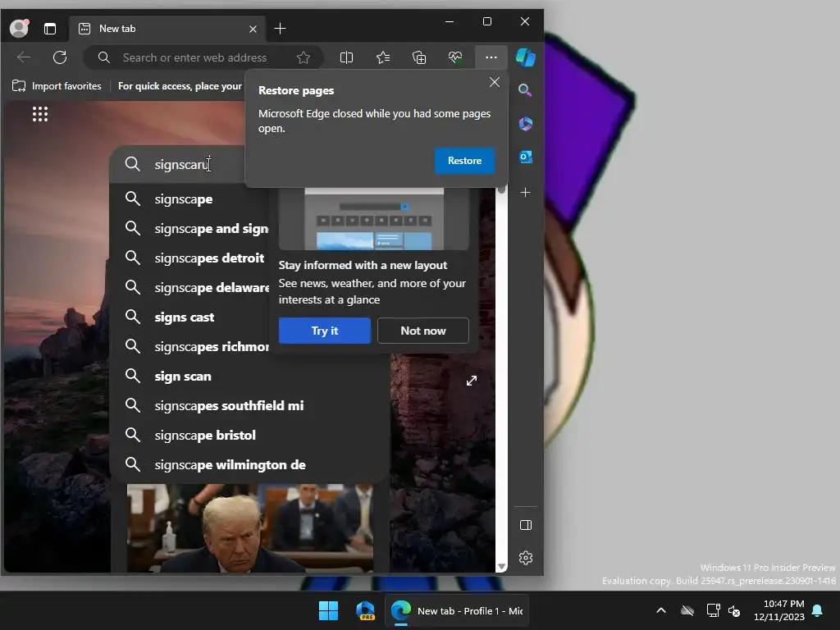Open Outlook sidebar icon
840x630 pixels.
point(525,157)
